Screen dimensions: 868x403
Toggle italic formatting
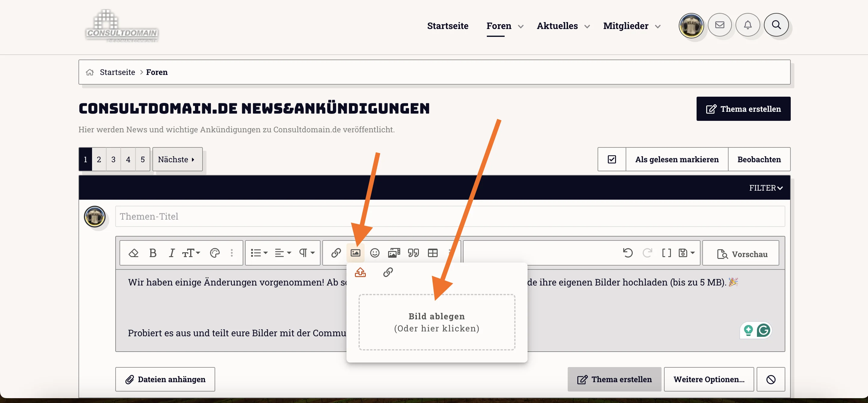pos(171,253)
